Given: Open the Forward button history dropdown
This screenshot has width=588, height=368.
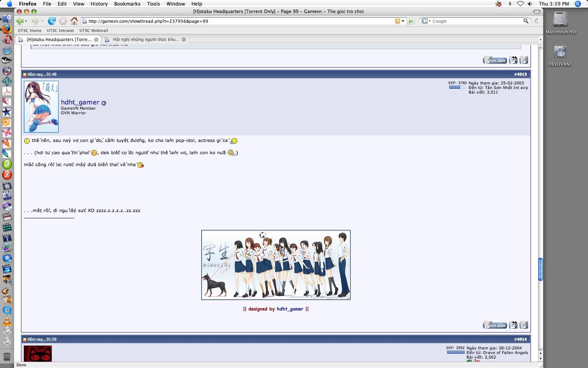Looking at the screenshot, I should tap(42, 21).
